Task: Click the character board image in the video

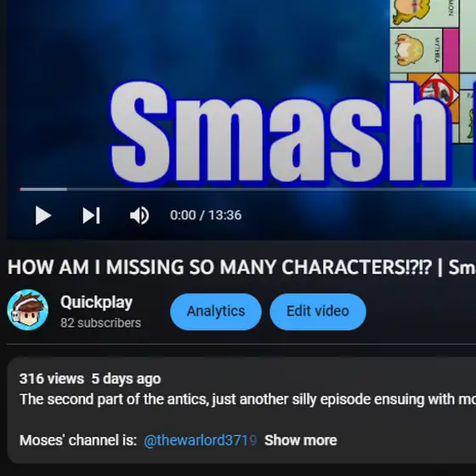Action: coord(433,71)
